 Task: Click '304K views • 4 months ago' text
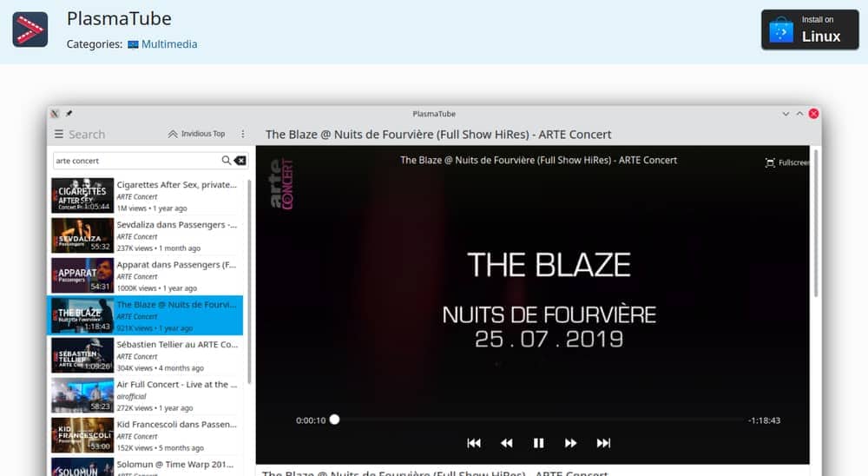click(160, 368)
